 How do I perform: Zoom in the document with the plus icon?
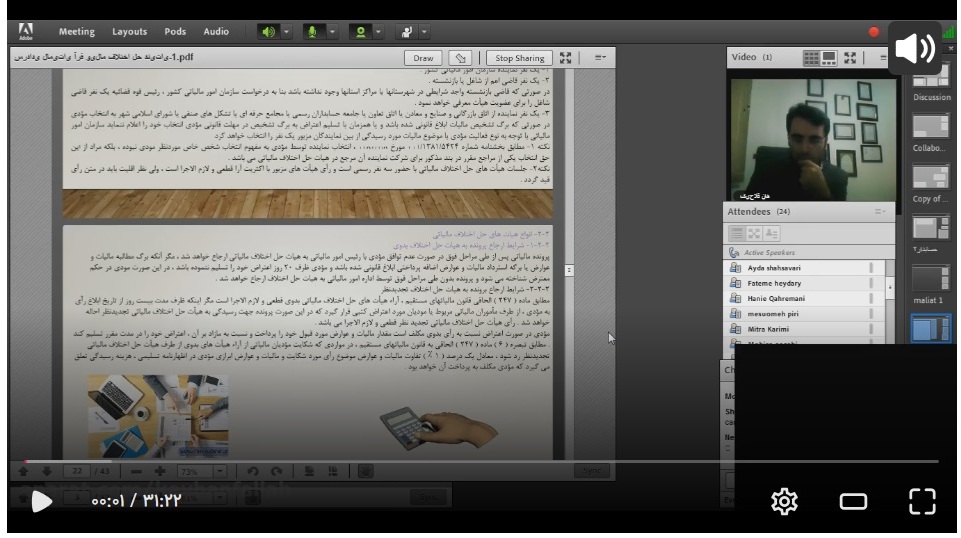[160, 471]
